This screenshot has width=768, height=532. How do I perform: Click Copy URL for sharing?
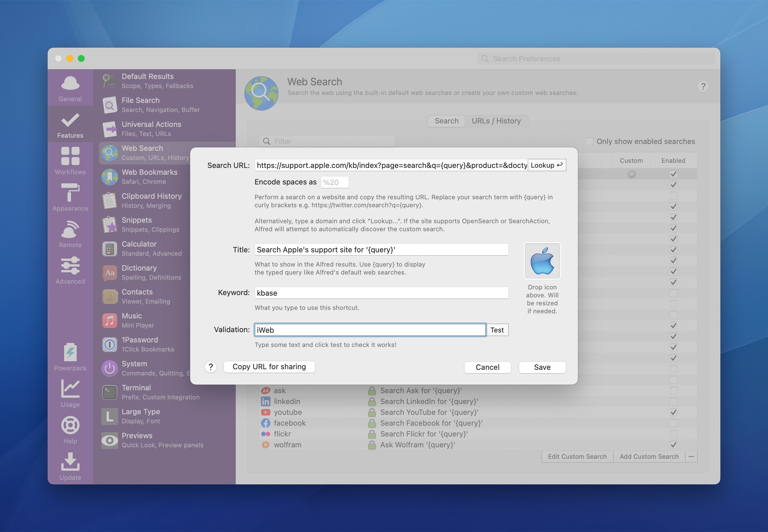click(x=269, y=367)
